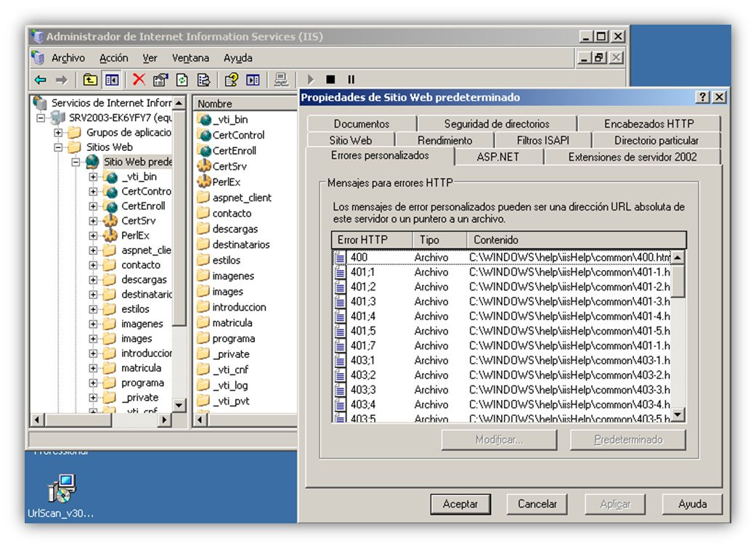The width and height of the screenshot is (756, 548).
Task: Click the Nombre column header
Action: [245, 104]
